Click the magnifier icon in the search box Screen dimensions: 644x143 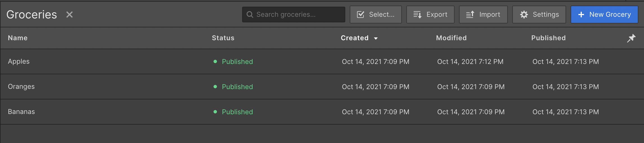click(250, 15)
